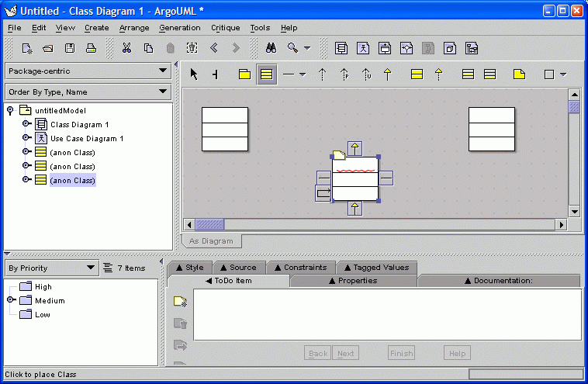This screenshot has height=384, width=588.
Task: Choose the Realization dashed arrow tool
Action: point(439,74)
